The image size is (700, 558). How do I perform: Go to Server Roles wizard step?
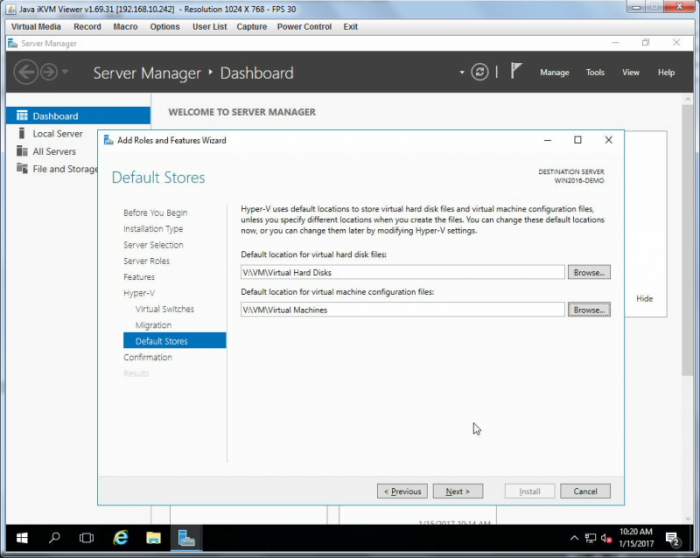pos(146,261)
